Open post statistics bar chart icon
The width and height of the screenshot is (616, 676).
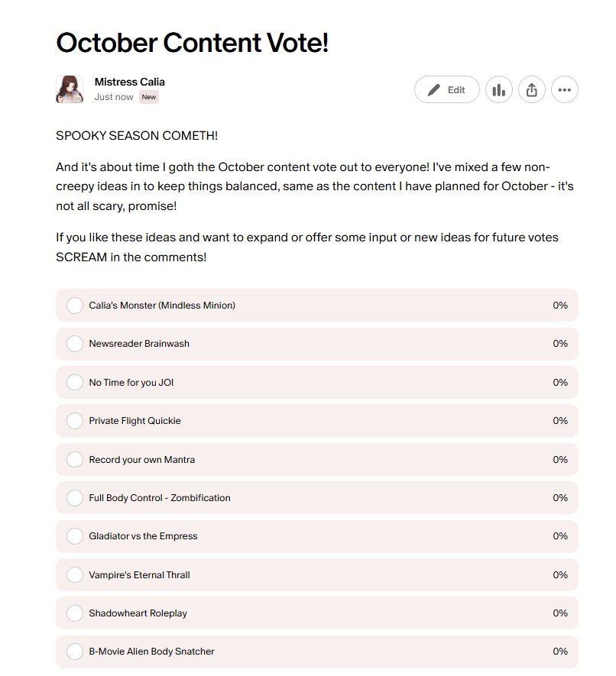pyautogui.click(x=499, y=89)
